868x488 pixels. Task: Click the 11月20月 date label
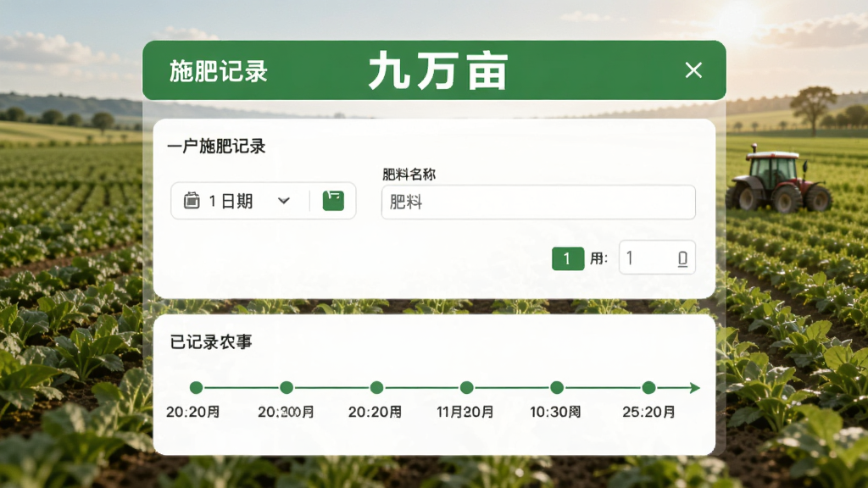465,412
